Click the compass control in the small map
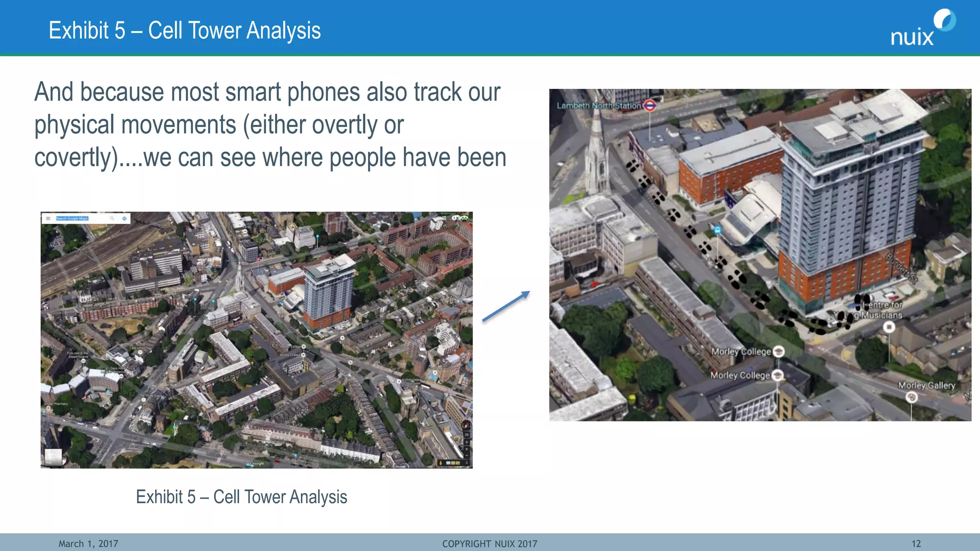This screenshot has width=980, height=551. pyautogui.click(x=467, y=425)
